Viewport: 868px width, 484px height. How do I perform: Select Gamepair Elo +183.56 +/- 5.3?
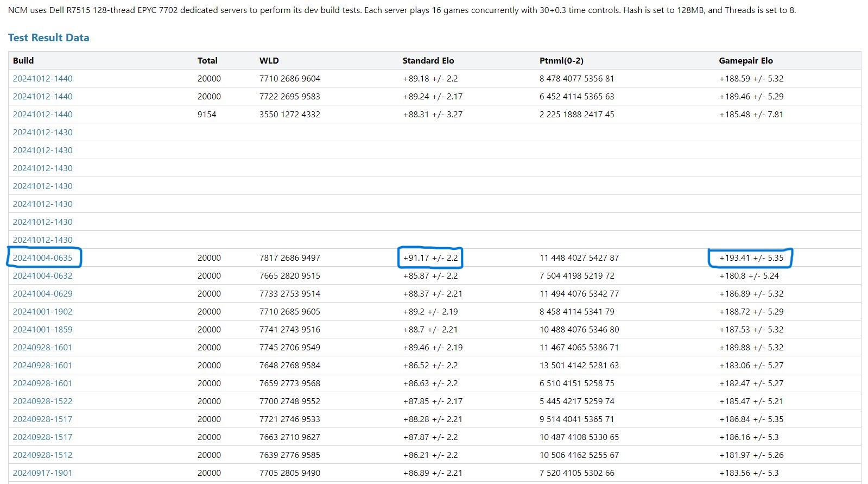(x=749, y=473)
